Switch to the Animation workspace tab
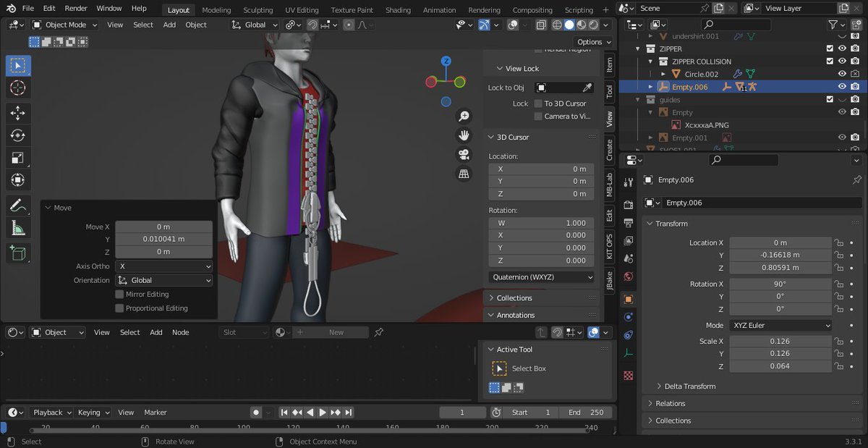868x448 pixels. (x=439, y=10)
